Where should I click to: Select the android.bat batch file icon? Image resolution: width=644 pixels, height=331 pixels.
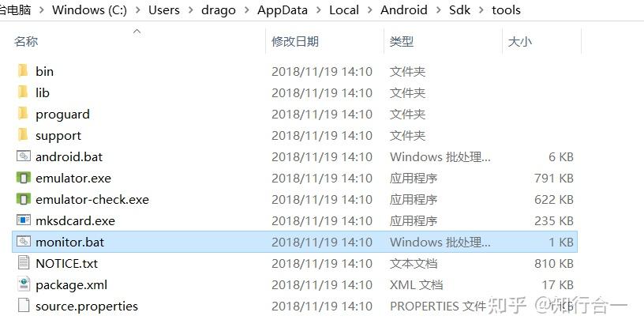coord(24,156)
